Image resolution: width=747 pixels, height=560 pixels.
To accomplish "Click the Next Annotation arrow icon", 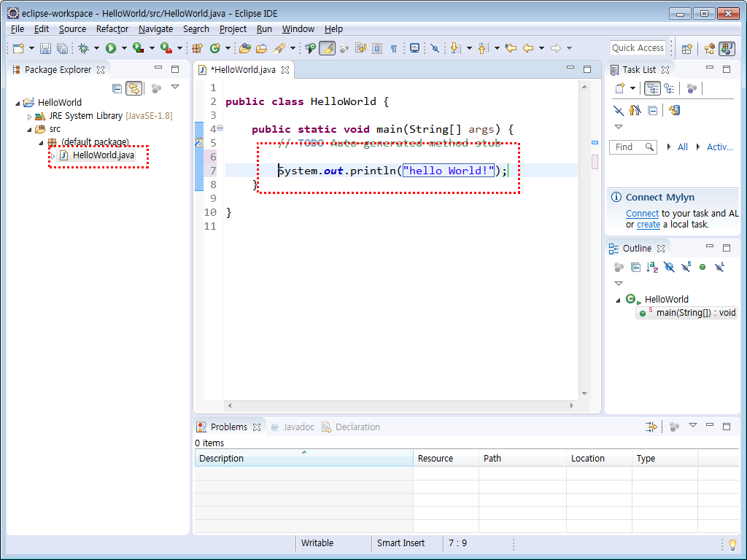I will pos(455,48).
